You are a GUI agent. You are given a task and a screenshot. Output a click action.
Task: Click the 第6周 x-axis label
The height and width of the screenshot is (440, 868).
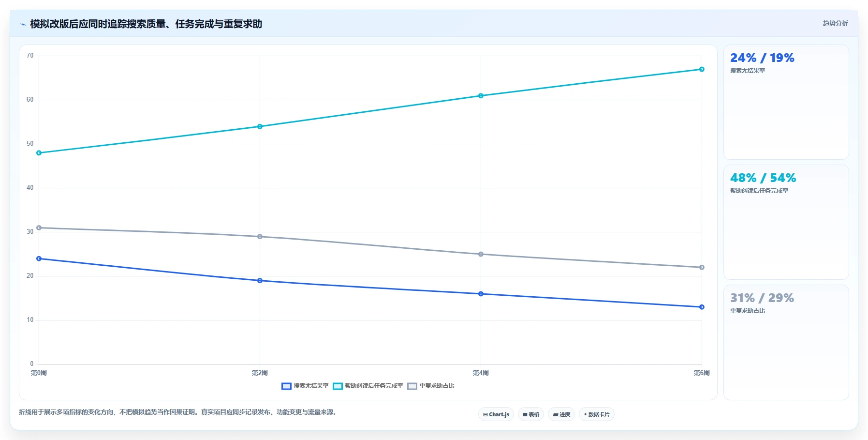[x=702, y=373]
